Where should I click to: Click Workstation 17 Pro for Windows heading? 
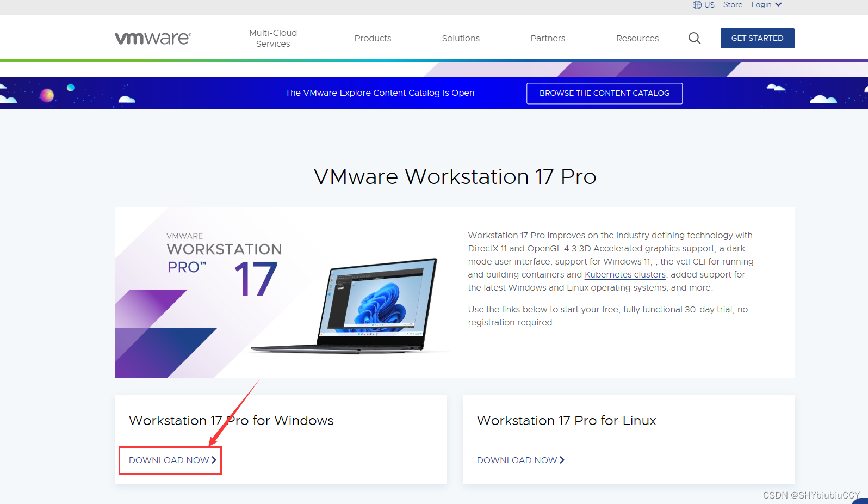point(231,421)
